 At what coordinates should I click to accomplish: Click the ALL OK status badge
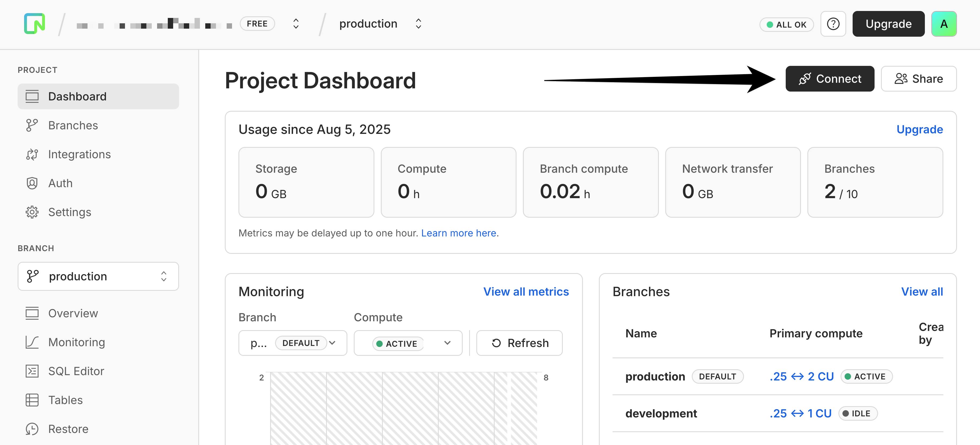(786, 24)
